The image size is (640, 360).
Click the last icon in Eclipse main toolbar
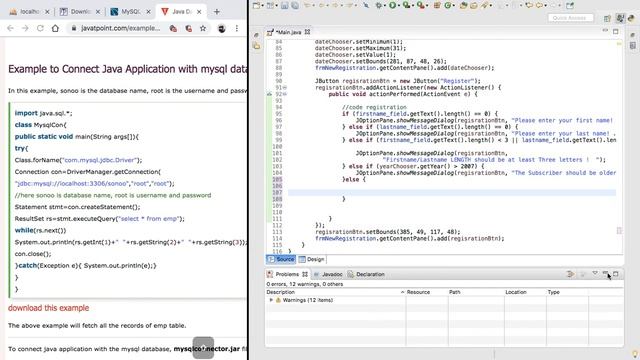point(570,5)
